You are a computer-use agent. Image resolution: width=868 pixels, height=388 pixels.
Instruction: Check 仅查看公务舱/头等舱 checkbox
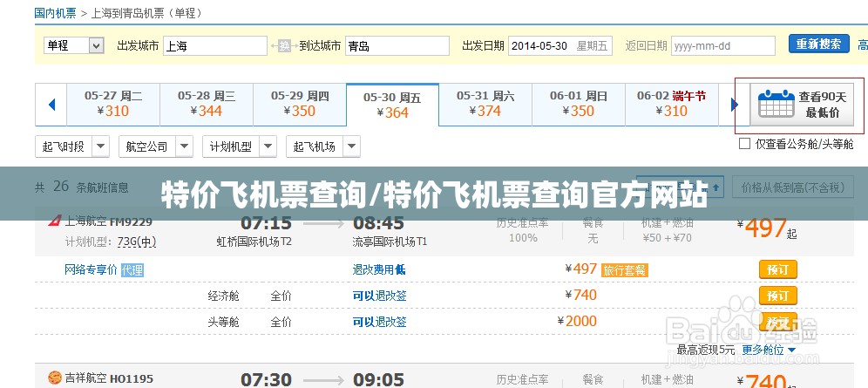coord(744,144)
